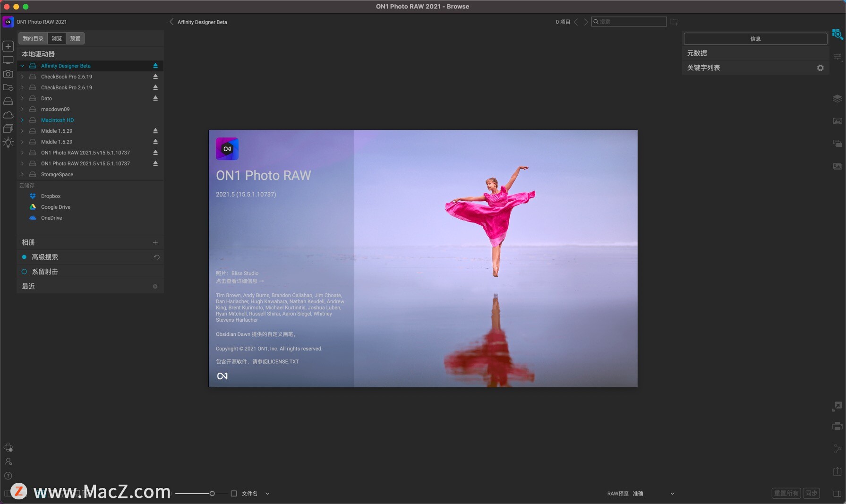Eject the Affinity Designer Beta drive
Viewport: 846px width, 504px height.
click(x=155, y=66)
